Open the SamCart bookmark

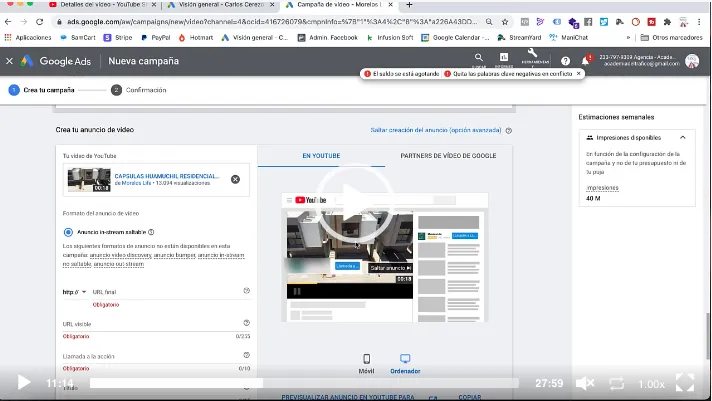[78, 38]
